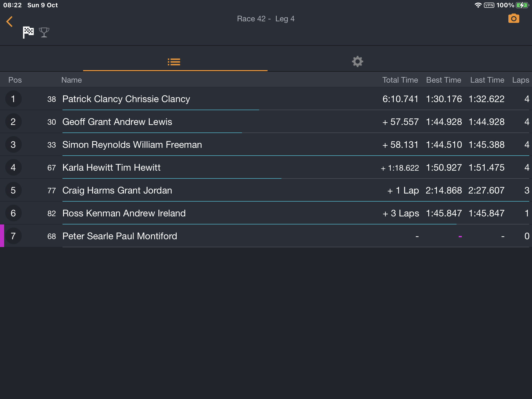This screenshot has width=532, height=399.
Task: Tap the 08:22 clock in status bar
Action: (12, 5)
